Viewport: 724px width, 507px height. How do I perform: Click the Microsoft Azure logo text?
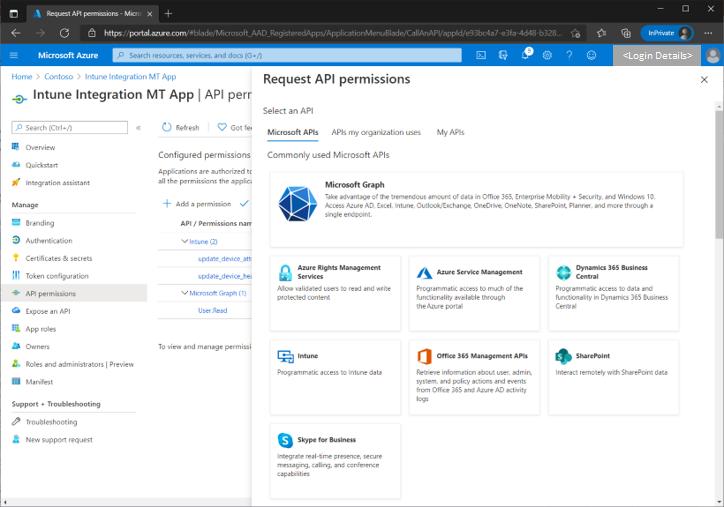[68, 55]
